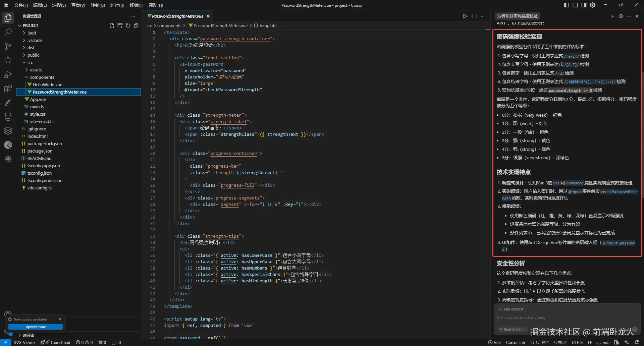The height and width of the screenshot is (346, 644).
Task: Open the 选择(S) menu
Action: 59,5
